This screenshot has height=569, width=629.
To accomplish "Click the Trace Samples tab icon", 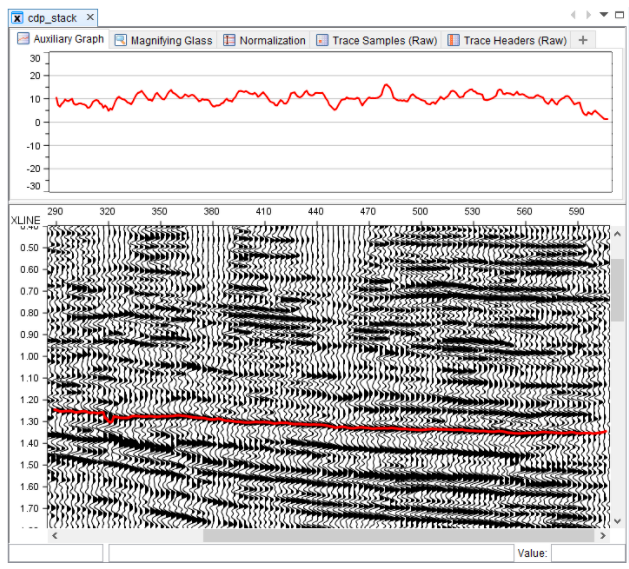I will [x=322, y=40].
